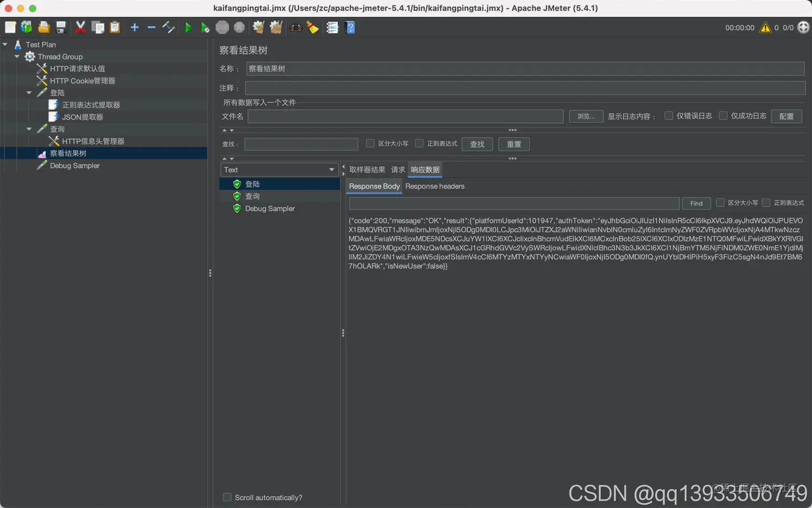This screenshot has height=508, width=812.
Task: Enable Scroll automatically checkbox
Action: (227, 497)
